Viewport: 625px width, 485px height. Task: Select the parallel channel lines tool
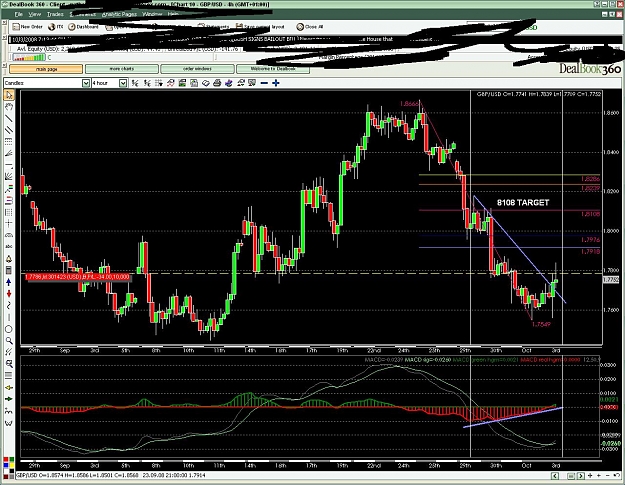9,130
